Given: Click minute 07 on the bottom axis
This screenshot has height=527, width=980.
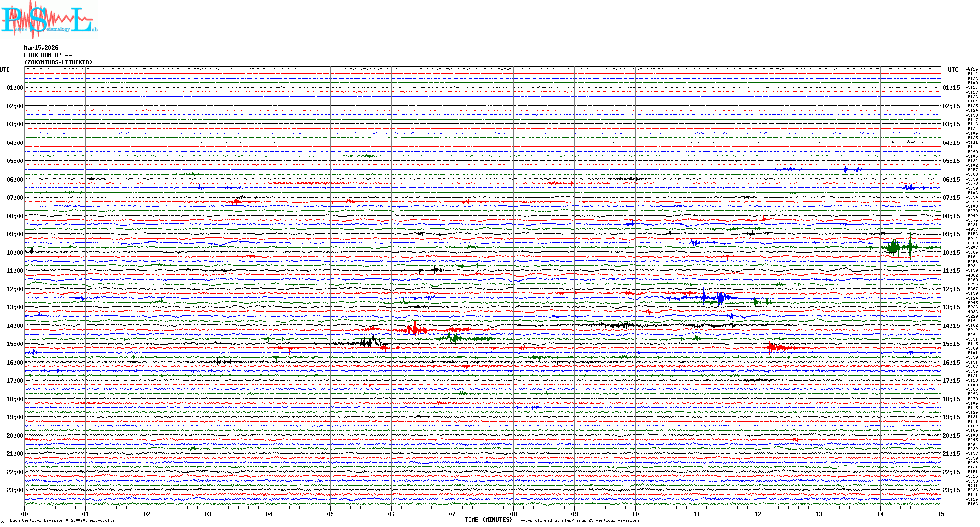Looking at the screenshot, I should [x=452, y=514].
